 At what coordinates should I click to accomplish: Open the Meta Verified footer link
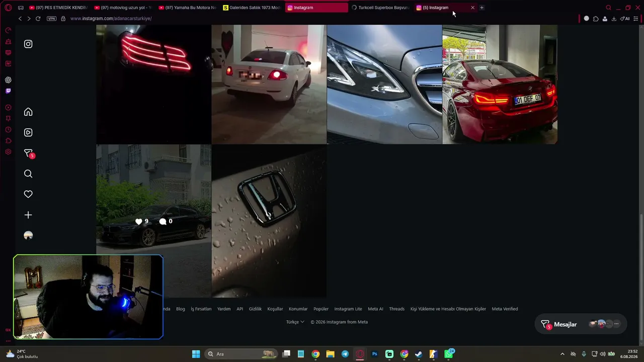pyautogui.click(x=505, y=309)
